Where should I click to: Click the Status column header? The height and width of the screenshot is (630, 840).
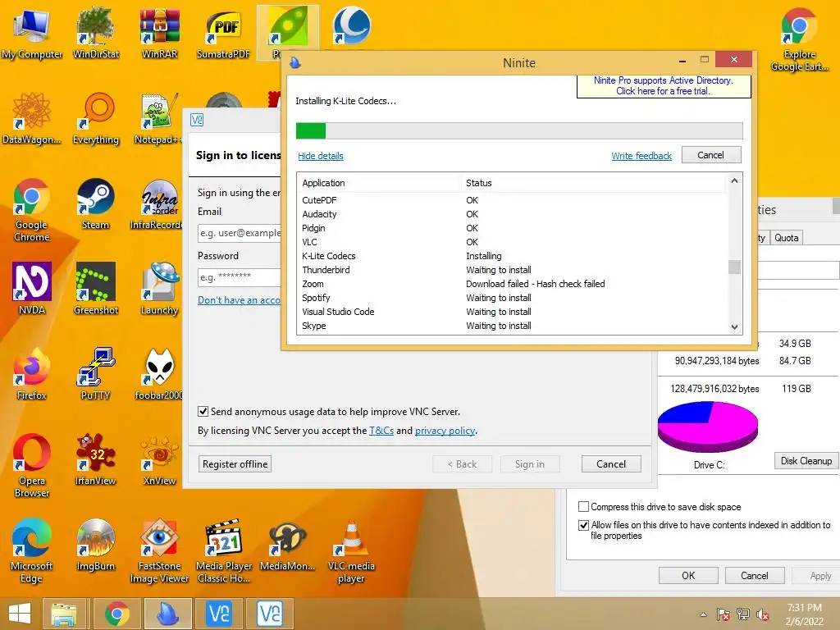click(x=594, y=183)
